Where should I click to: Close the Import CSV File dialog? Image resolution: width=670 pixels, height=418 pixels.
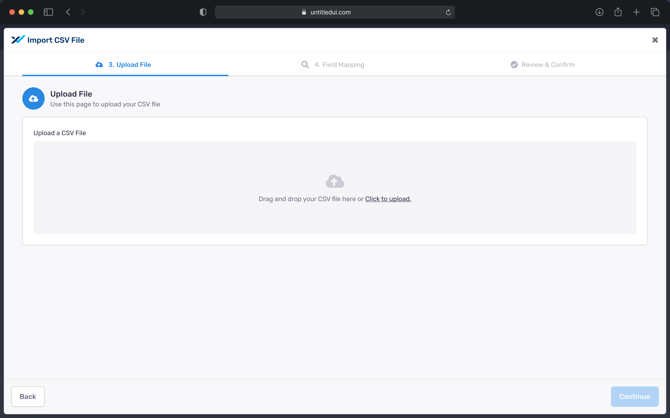pyautogui.click(x=655, y=40)
